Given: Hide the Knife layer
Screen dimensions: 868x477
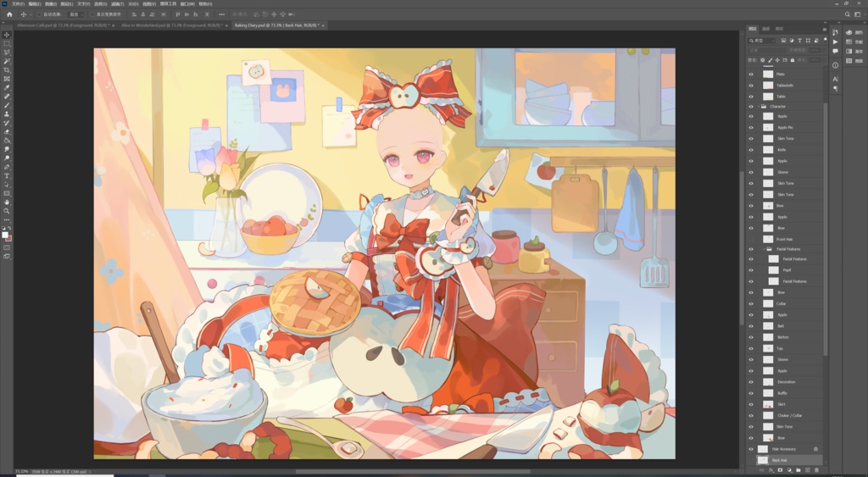Looking at the screenshot, I should (x=751, y=149).
